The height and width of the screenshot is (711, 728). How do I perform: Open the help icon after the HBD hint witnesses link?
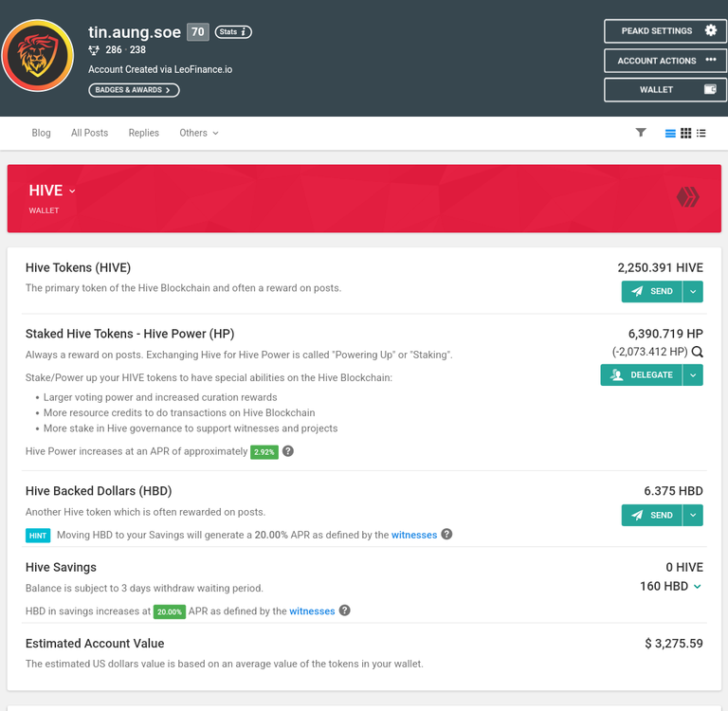pos(446,534)
